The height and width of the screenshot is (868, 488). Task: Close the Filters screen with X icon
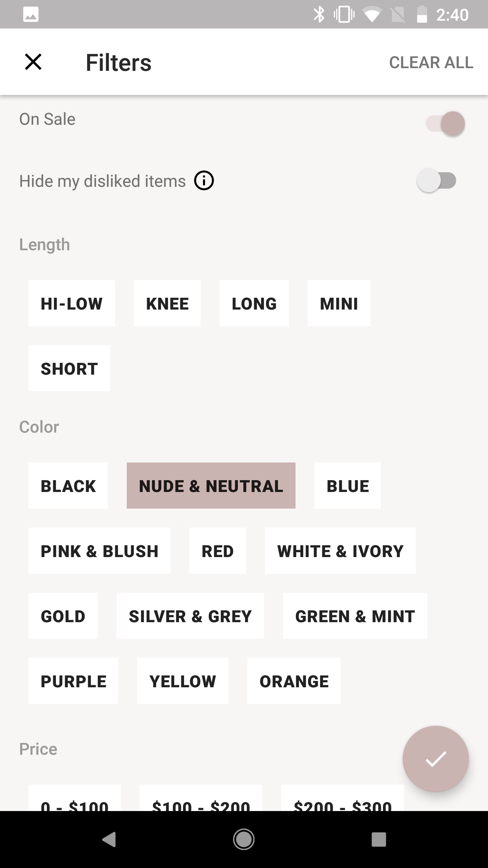pyautogui.click(x=33, y=62)
